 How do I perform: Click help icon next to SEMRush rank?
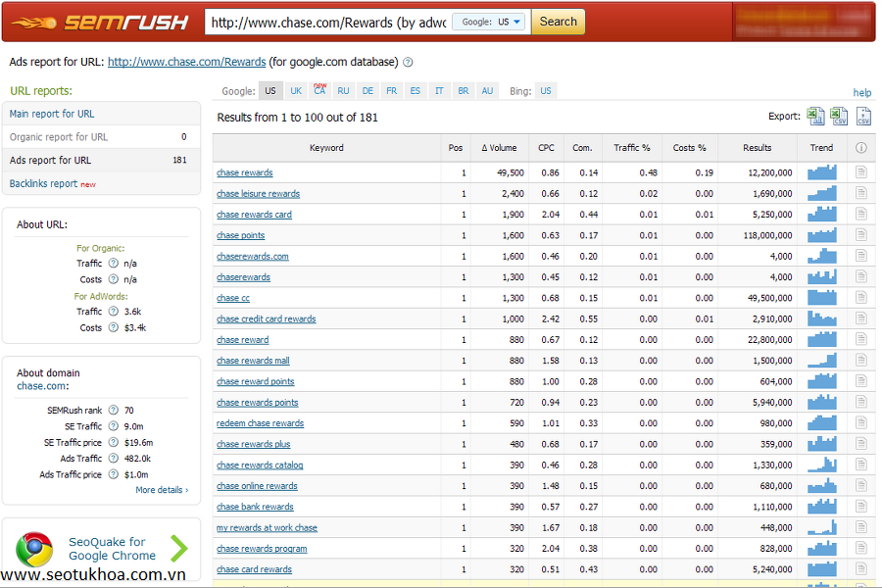coord(114,410)
